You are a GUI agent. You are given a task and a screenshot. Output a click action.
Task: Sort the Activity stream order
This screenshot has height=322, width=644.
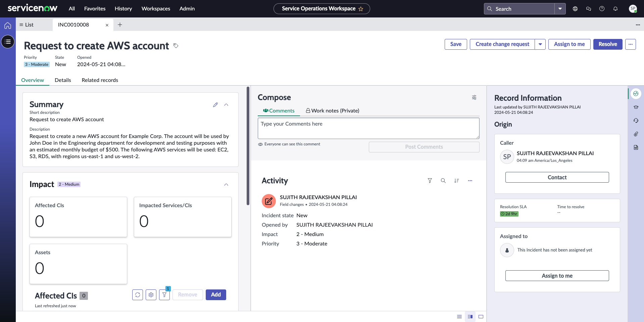click(457, 181)
